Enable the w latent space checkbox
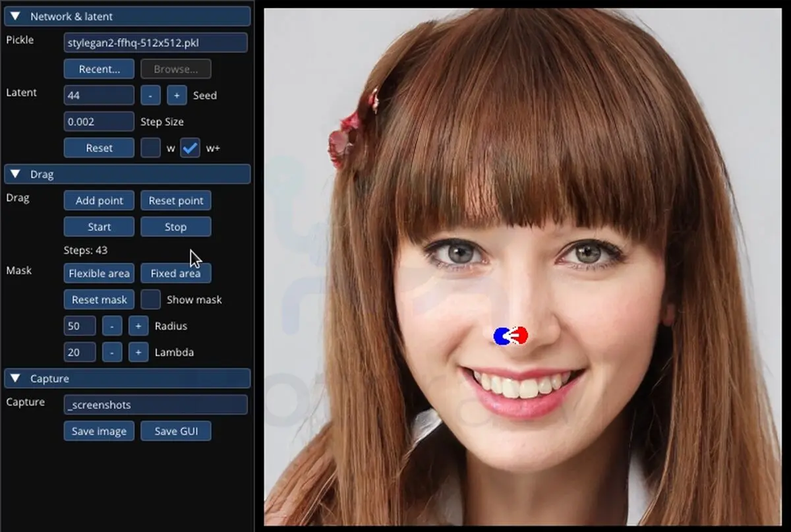The image size is (791, 532). coord(150,148)
